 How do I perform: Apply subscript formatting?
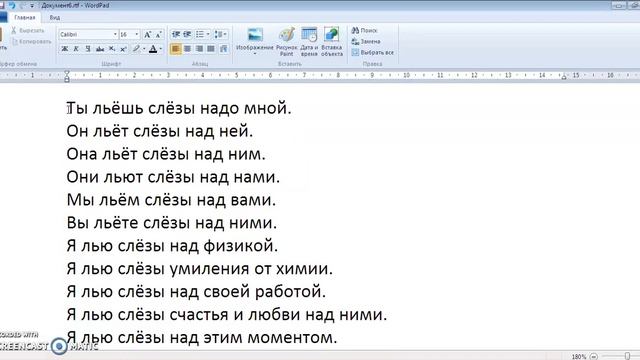(112, 49)
